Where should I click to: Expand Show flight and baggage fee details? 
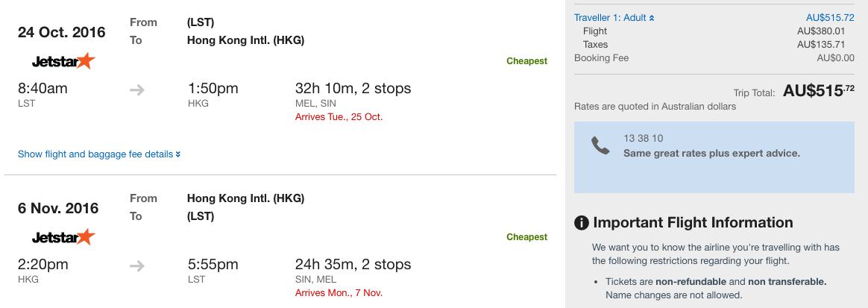[x=99, y=154]
